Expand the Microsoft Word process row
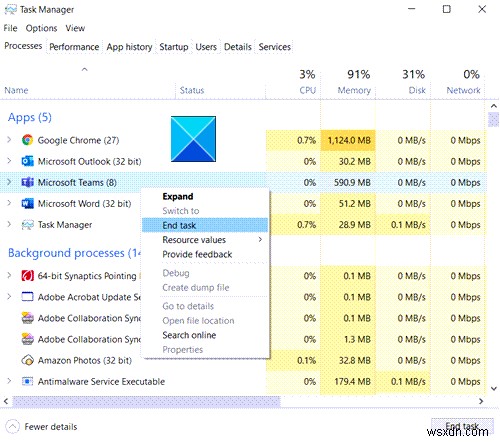Screen dimensions: 500x442 pos(9,203)
